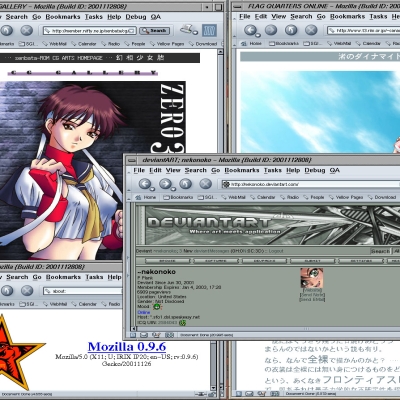Click the Website link under the avatar
Viewport: 400px width, 400px height.
(x=312, y=290)
